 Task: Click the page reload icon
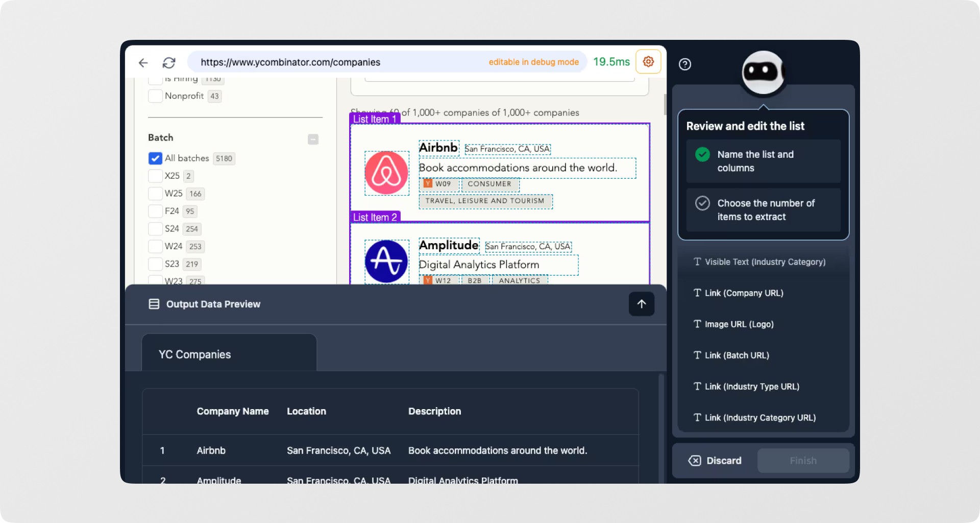pyautogui.click(x=169, y=62)
